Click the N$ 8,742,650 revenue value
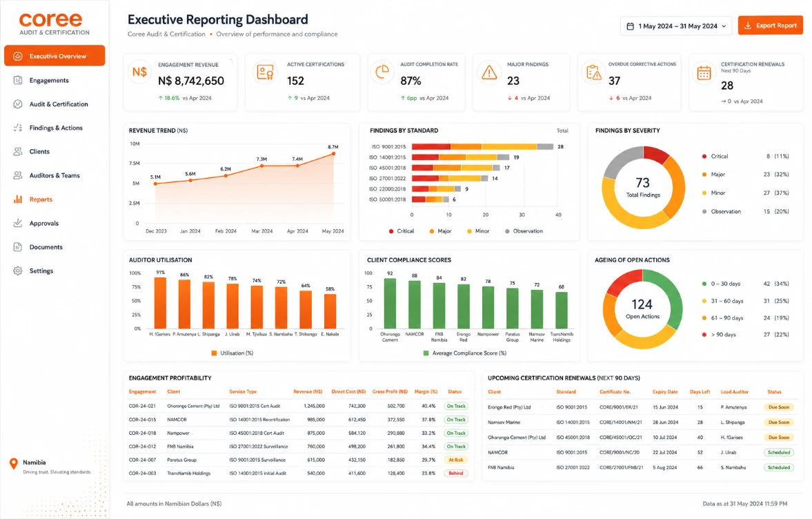 coord(191,81)
